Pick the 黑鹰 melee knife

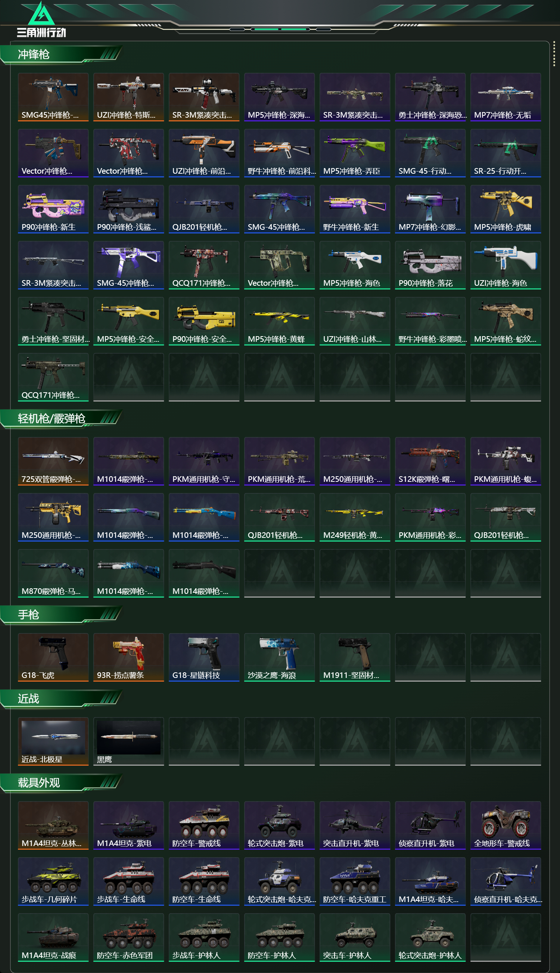tap(128, 741)
